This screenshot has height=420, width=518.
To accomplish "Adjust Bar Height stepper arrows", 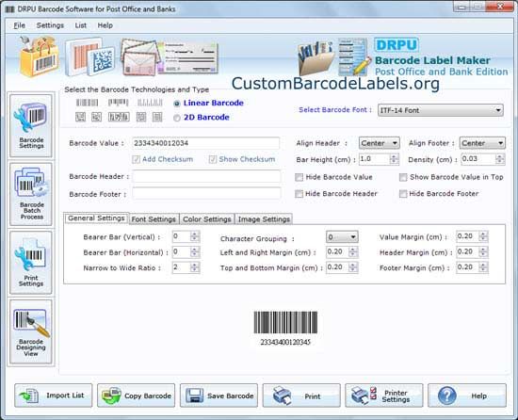I will (394, 159).
